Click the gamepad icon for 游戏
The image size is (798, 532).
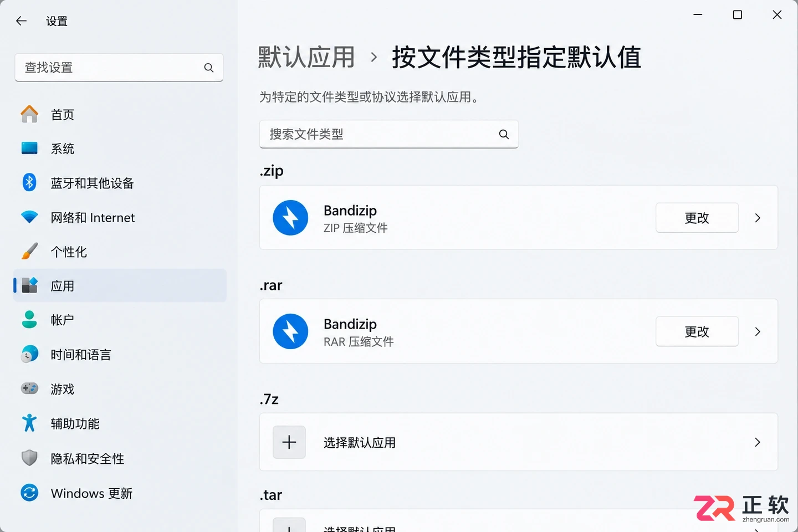(29, 388)
